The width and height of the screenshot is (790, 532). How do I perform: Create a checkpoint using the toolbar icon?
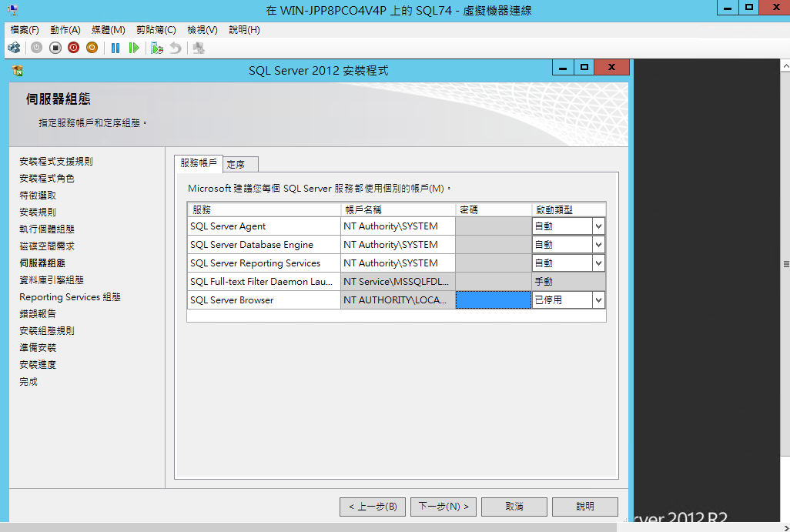coord(157,48)
